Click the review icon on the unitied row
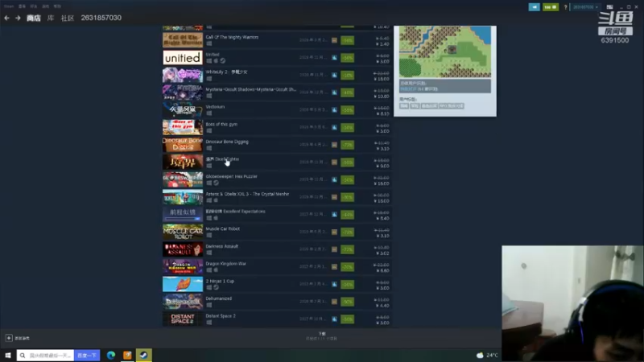This screenshot has height=362, width=644. 334,58
